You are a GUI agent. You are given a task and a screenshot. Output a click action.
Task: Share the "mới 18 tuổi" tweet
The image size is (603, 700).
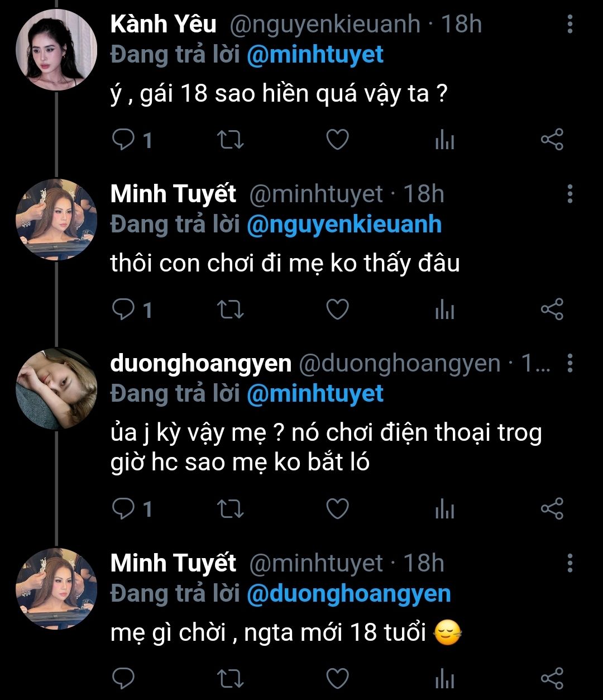(x=552, y=678)
